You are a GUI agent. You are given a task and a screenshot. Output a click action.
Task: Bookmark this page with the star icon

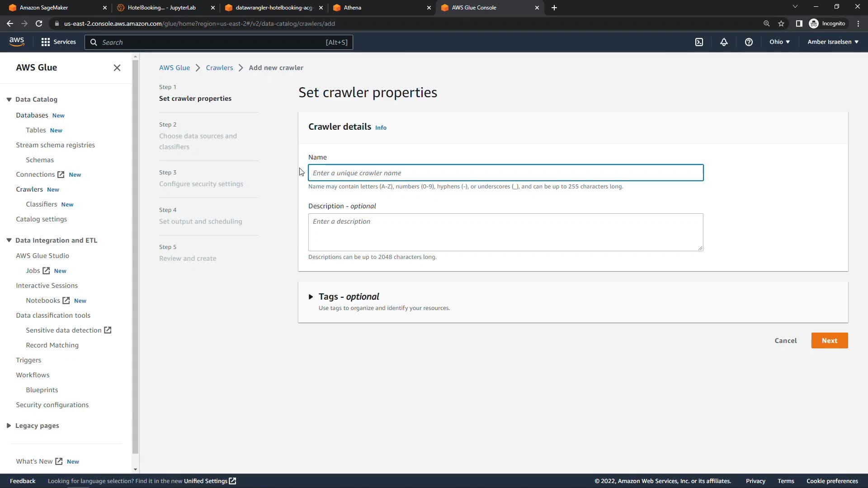[781, 23]
